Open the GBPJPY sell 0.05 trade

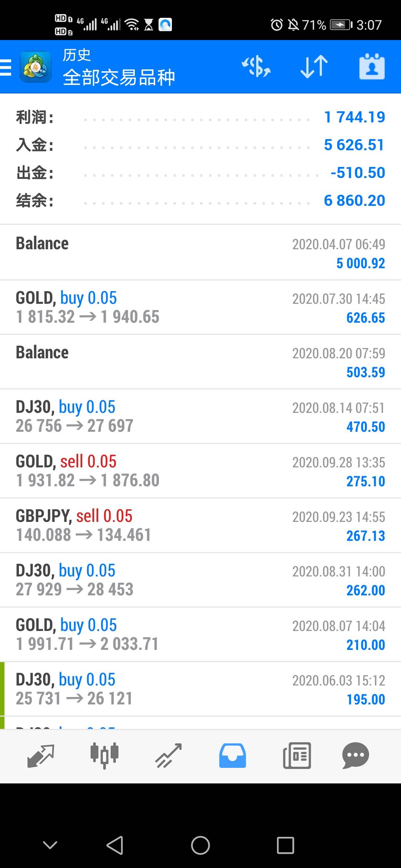point(200,526)
